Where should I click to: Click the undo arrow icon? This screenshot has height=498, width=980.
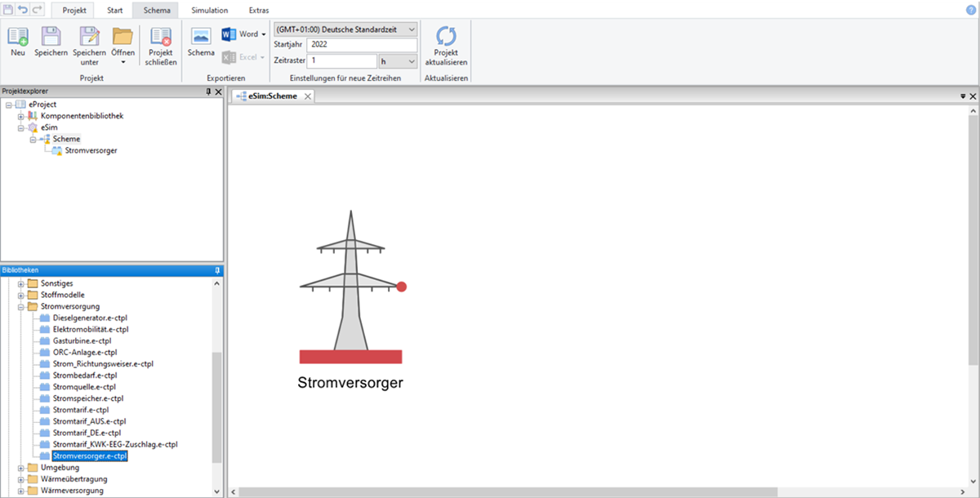coord(24,8)
